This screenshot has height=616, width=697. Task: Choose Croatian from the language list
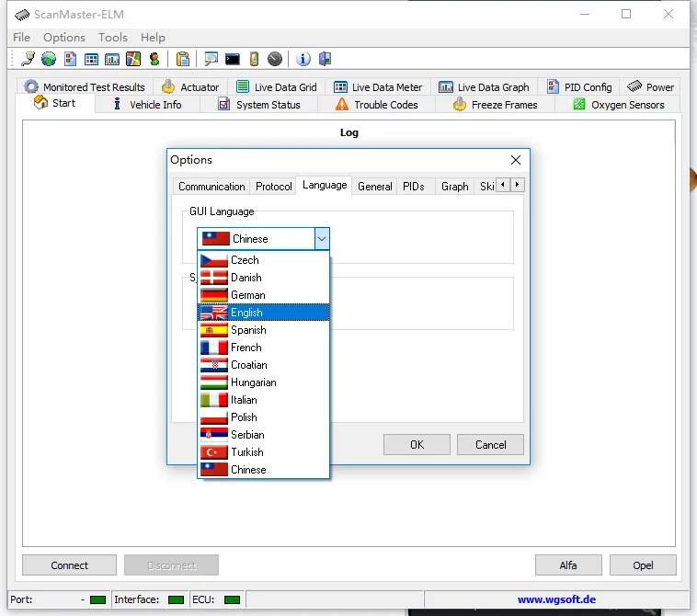263,365
